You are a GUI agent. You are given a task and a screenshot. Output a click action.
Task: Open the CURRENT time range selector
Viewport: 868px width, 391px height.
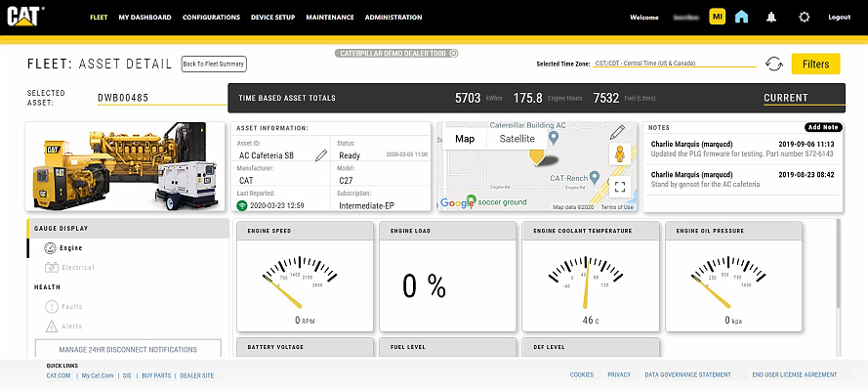tap(804, 98)
